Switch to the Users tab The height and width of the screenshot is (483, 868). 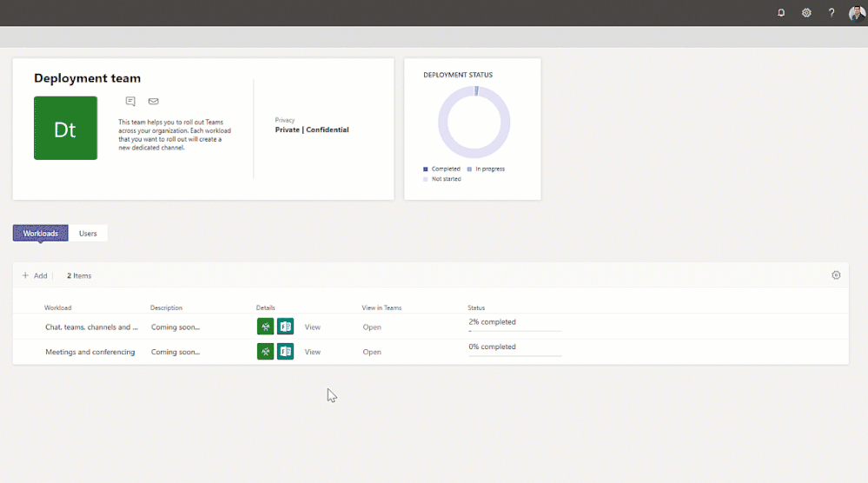(88, 234)
